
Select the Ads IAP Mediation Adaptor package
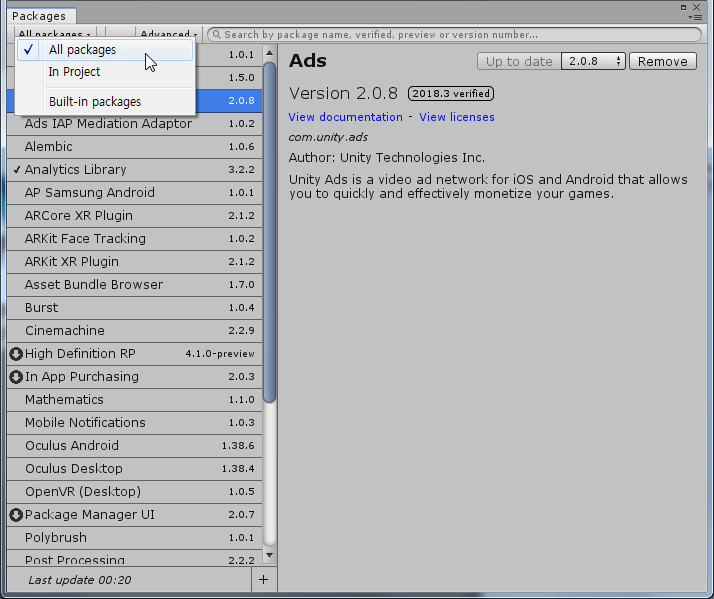click(135, 124)
